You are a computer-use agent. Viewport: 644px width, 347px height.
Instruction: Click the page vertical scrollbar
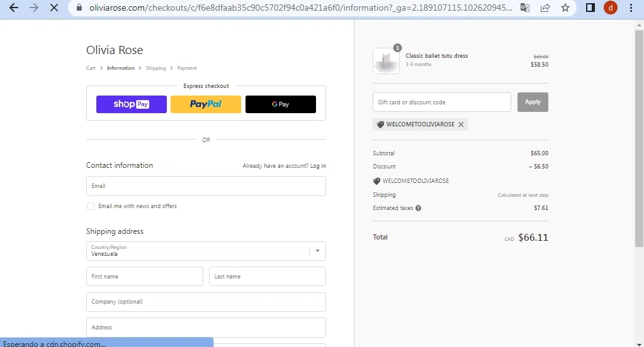pos(639,139)
